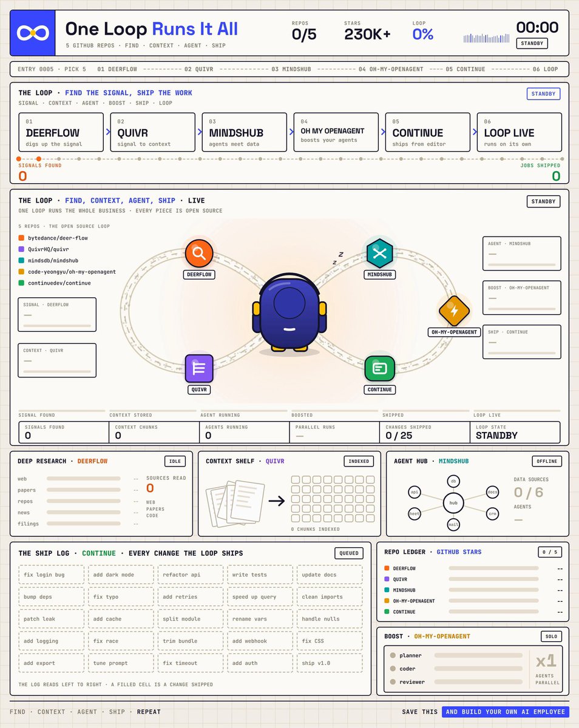Click the Agent · Mindshub info card
The width and height of the screenshot is (579, 728).
522,254
